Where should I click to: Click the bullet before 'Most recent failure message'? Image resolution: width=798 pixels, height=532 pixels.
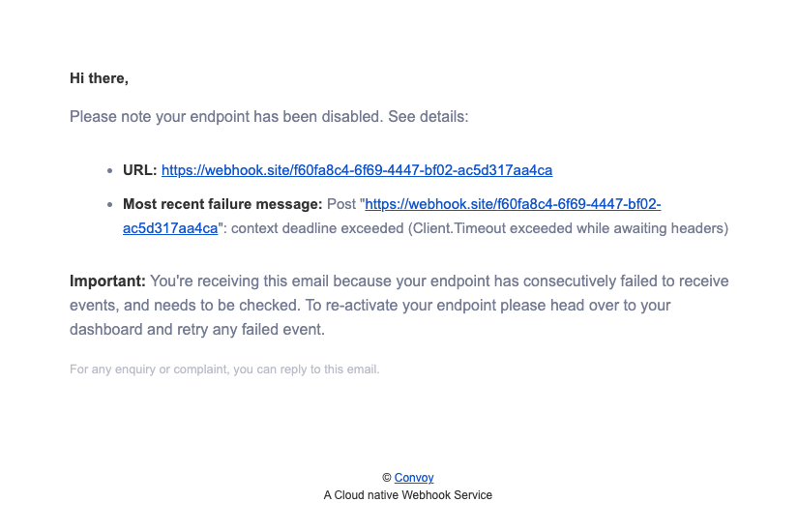[110, 205]
